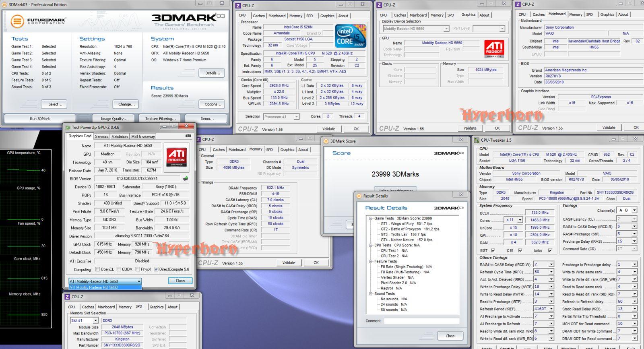The height and width of the screenshot is (349, 644).
Task: Click Intel Core i5 inside logo
Action: [351, 36]
